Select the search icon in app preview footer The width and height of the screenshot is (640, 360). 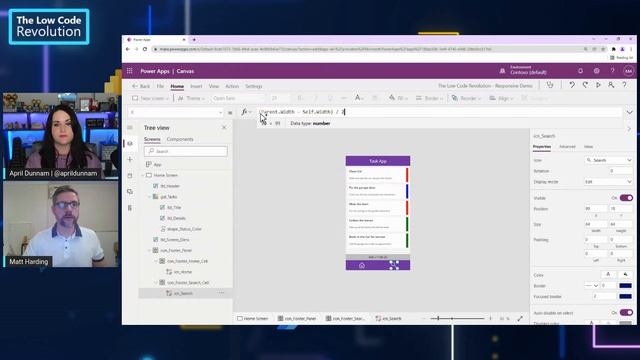394,265
